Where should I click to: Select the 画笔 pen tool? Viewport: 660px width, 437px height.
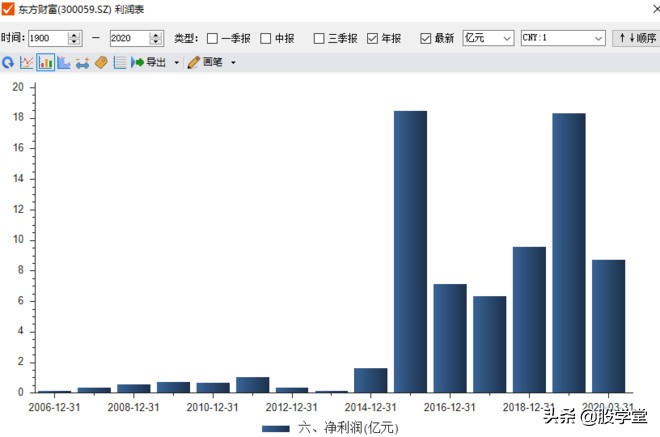205,62
